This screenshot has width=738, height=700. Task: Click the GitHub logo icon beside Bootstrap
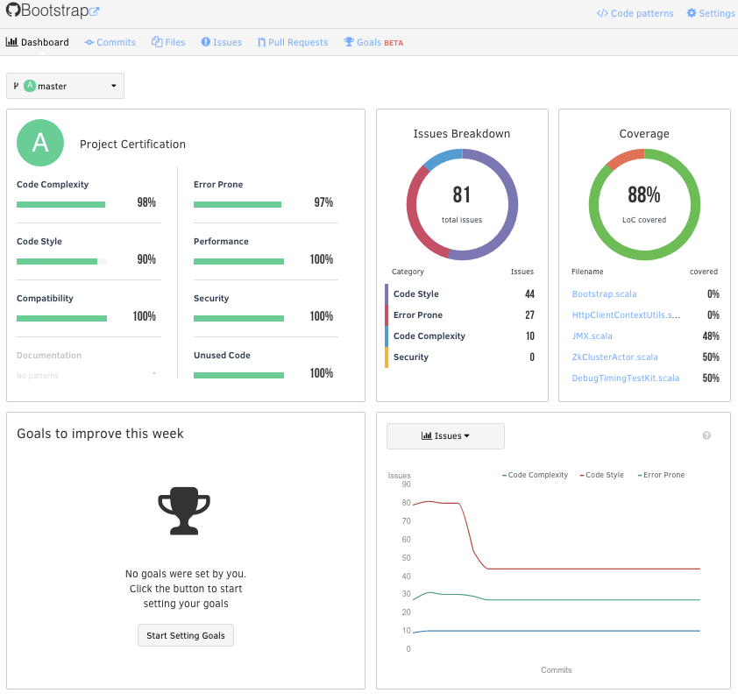pos(12,10)
